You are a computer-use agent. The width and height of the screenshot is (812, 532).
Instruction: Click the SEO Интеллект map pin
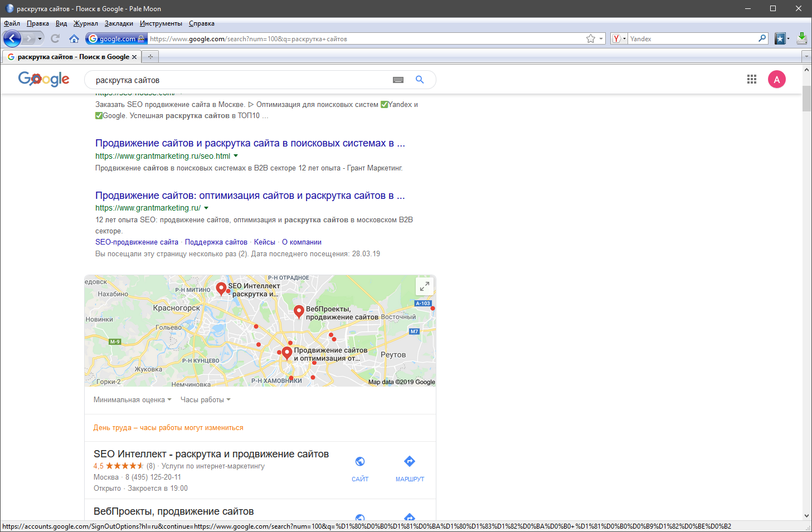[x=221, y=288]
